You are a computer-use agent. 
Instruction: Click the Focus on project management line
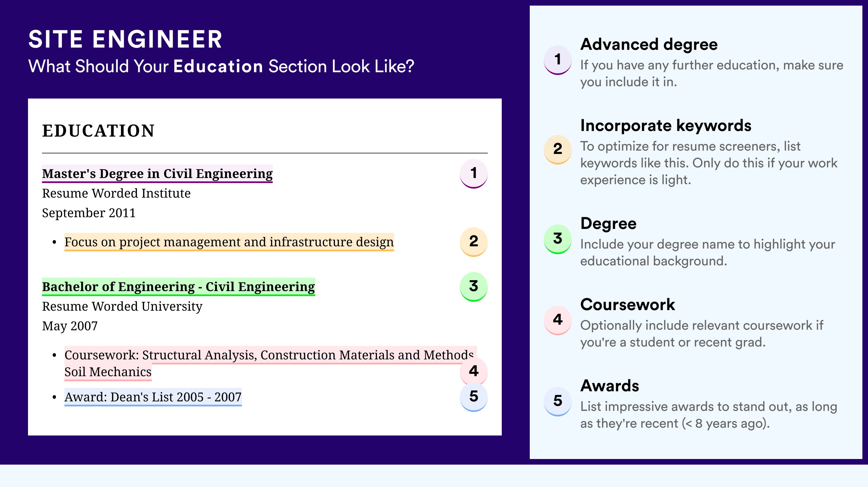[229, 242]
